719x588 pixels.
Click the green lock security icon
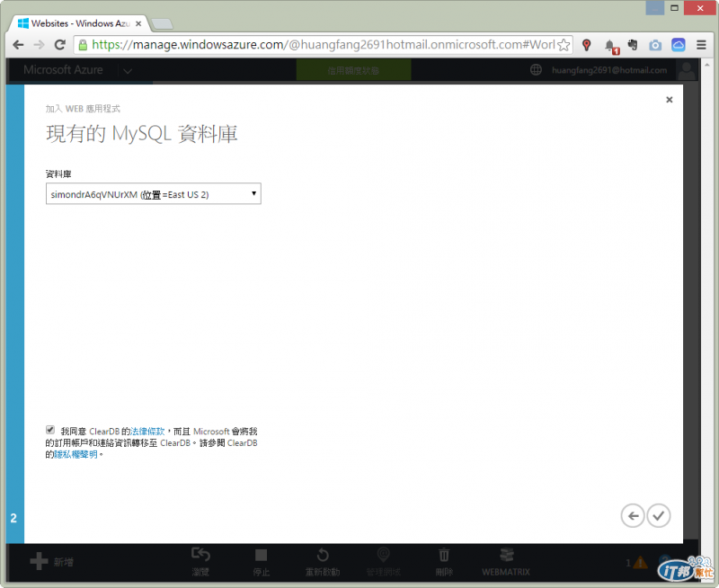[83, 45]
